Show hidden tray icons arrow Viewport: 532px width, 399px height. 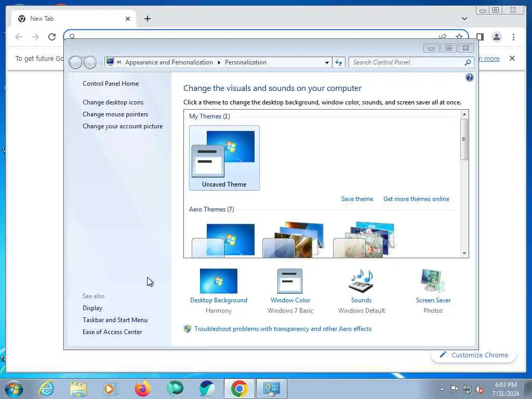pos(442,389)
